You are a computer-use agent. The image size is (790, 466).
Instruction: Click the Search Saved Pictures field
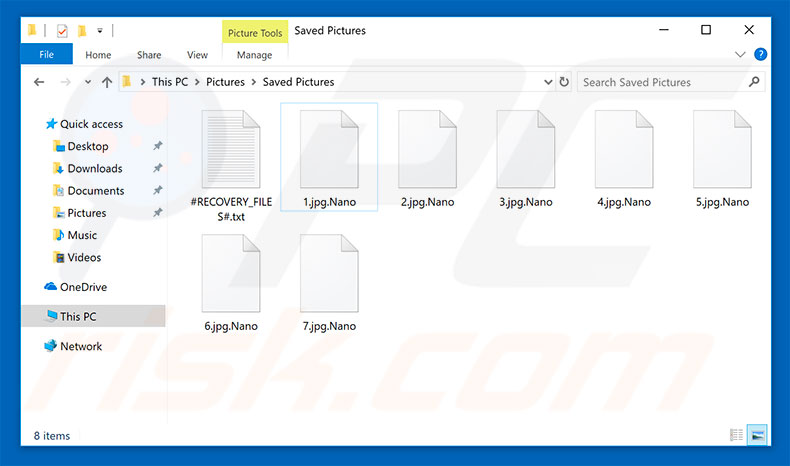671,82
